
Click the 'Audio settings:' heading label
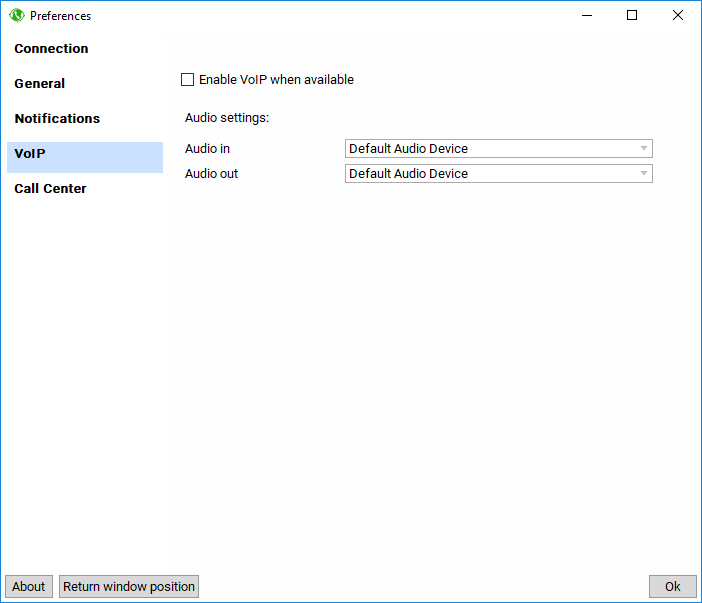click(x=227, y=118)
